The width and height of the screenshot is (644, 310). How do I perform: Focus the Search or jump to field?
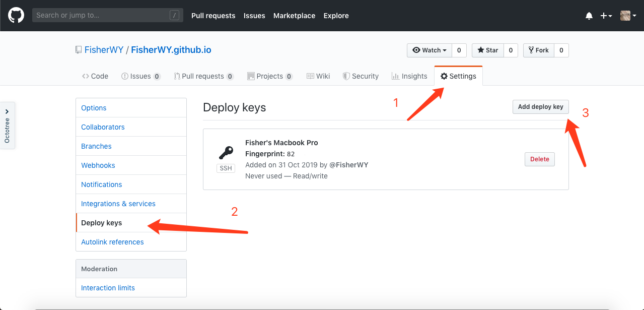[108, 15]
